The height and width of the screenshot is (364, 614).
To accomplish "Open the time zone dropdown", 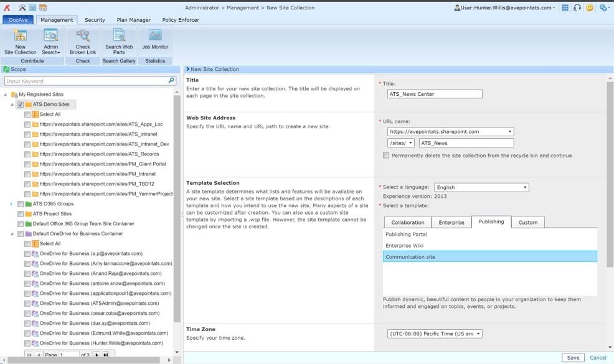I will [x=435, y=334].
